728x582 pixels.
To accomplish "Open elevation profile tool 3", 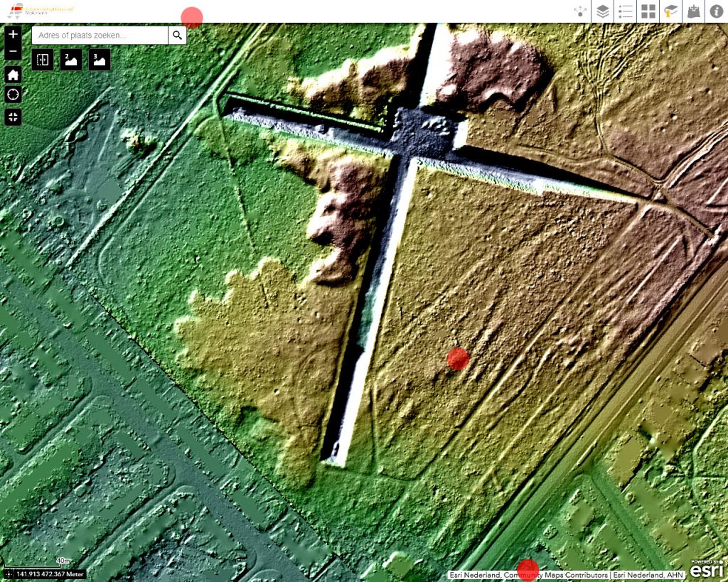I will [100, 60].
